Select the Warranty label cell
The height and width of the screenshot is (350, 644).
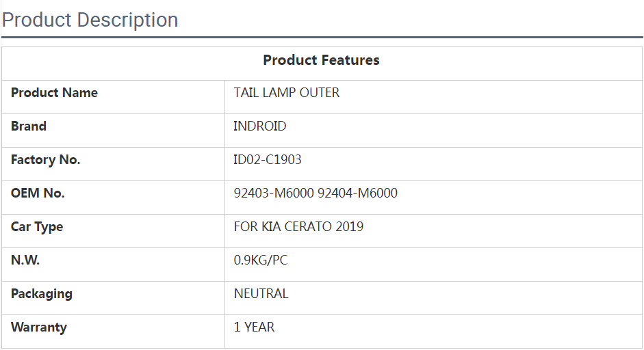(x=39, y=327)
